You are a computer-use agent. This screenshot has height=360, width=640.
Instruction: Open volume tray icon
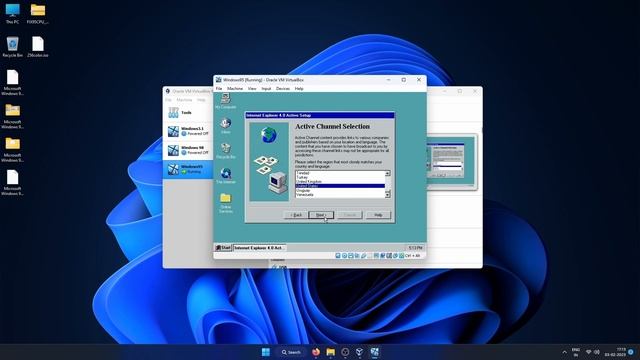(x=597, y=352)
